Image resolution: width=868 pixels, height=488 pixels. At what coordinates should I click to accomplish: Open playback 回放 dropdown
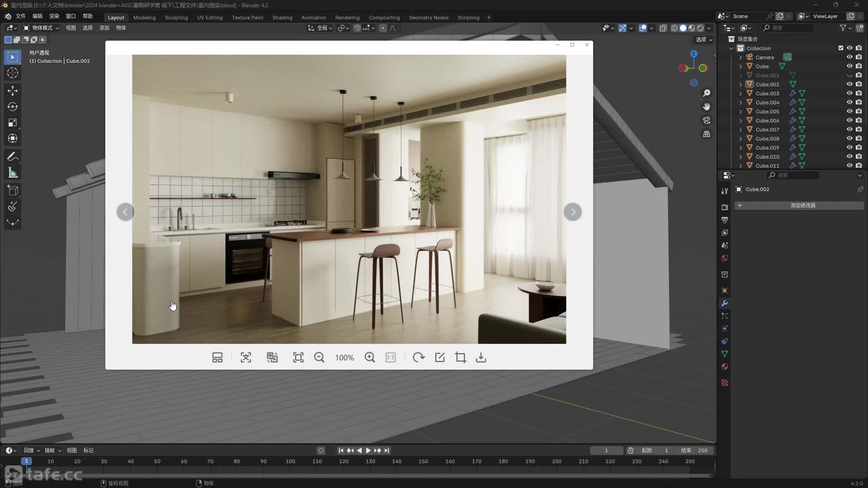[x=32, y=450]
